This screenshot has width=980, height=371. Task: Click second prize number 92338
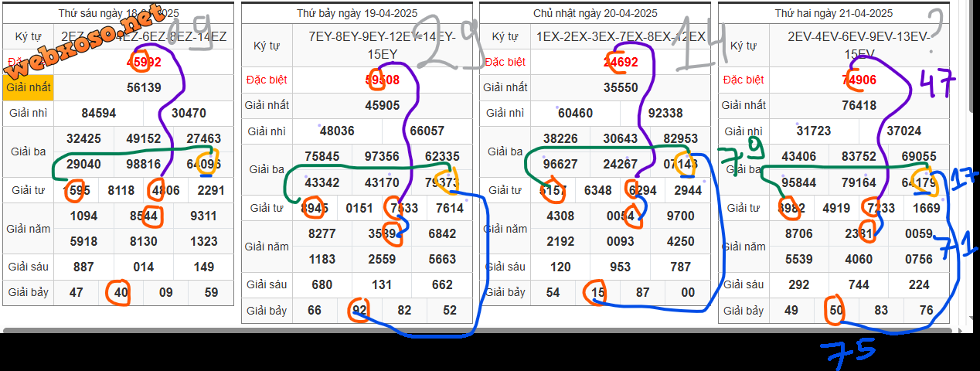(665, 113)
